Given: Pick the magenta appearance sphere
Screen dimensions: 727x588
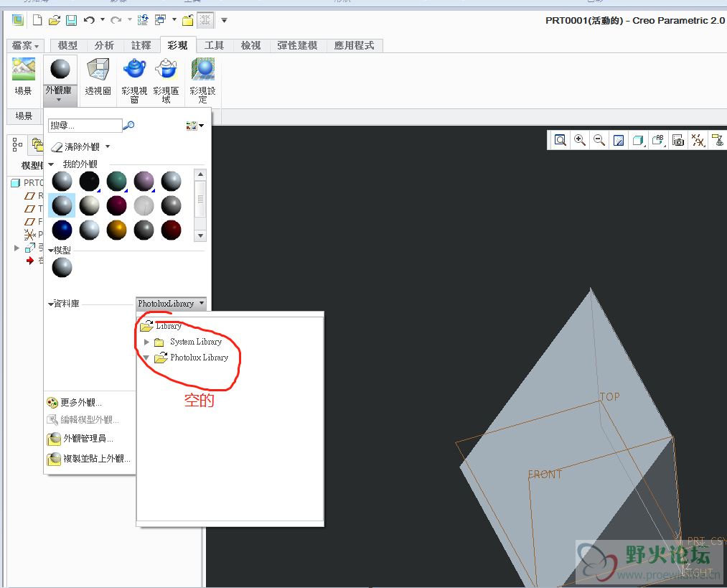Looking at the screenshot, I should (116, 206).
